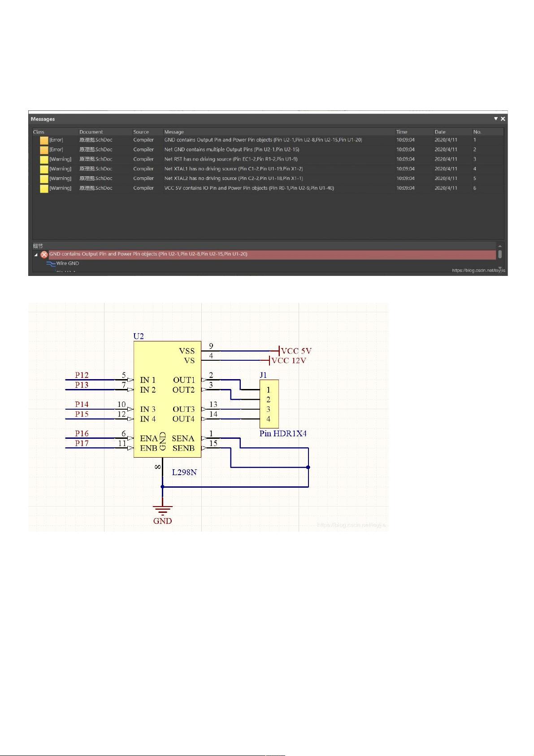Viewport: 534px width, 756px height.
Task: Click the yellow Warning icon for Net RST
Action: click(x=44, y=159)
